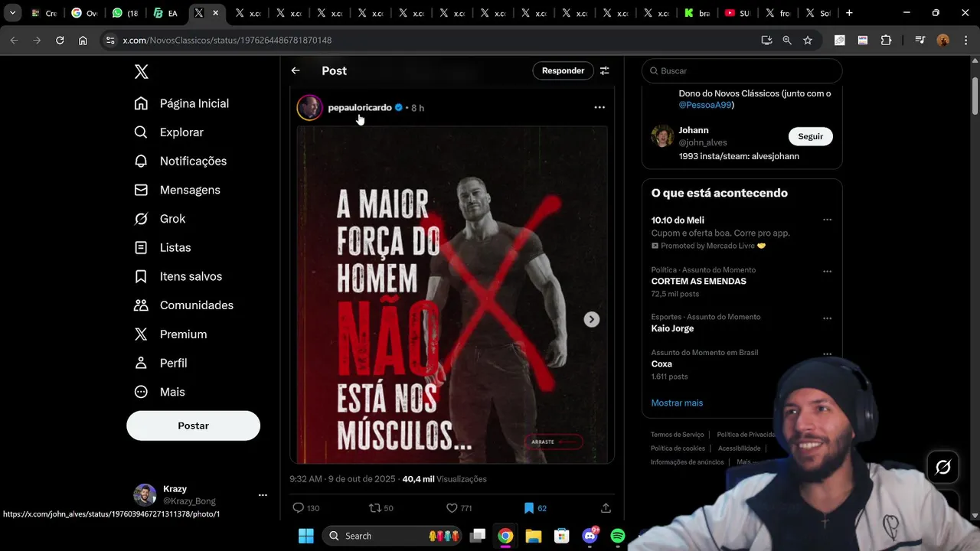This screenshot has width=980, height=551.
Task: Click the browser address bar URL
Action: pos(227,40)
